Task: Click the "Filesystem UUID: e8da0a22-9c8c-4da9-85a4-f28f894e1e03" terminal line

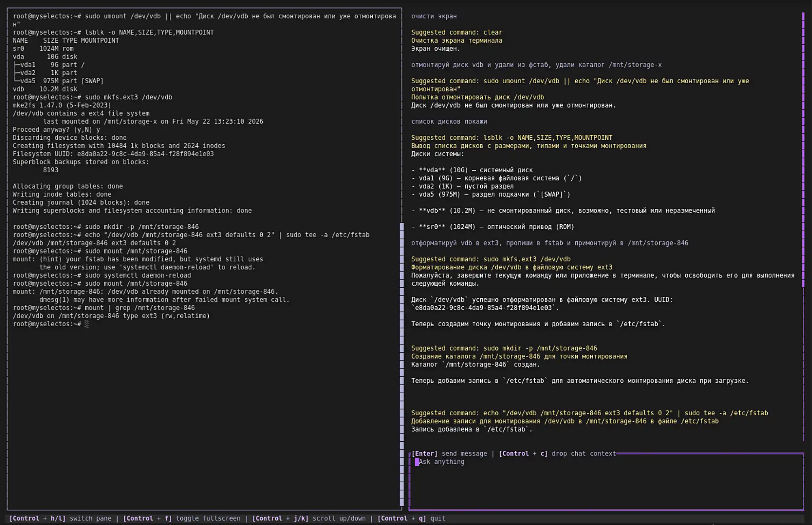Action: (x=113, y=154)
